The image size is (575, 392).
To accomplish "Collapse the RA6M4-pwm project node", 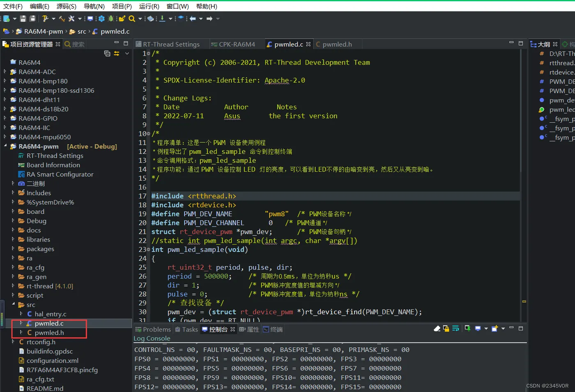I will click(x=5, y=146).
